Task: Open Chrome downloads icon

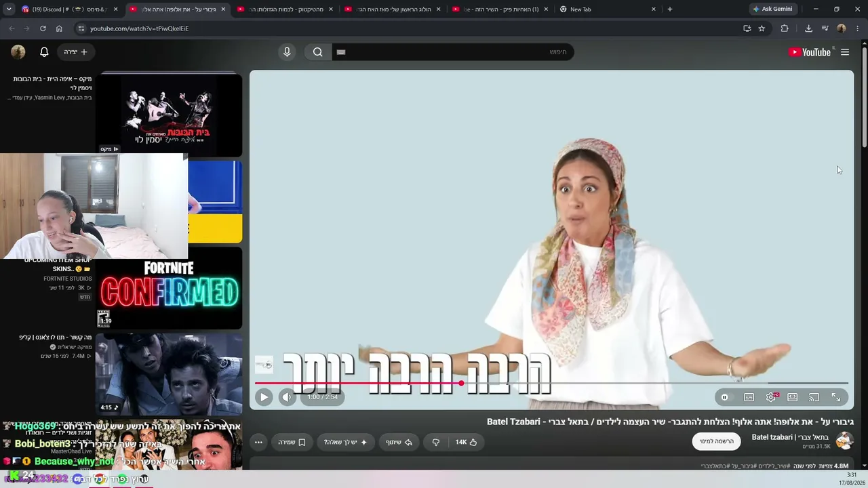Action: click(x=808, y=28)
